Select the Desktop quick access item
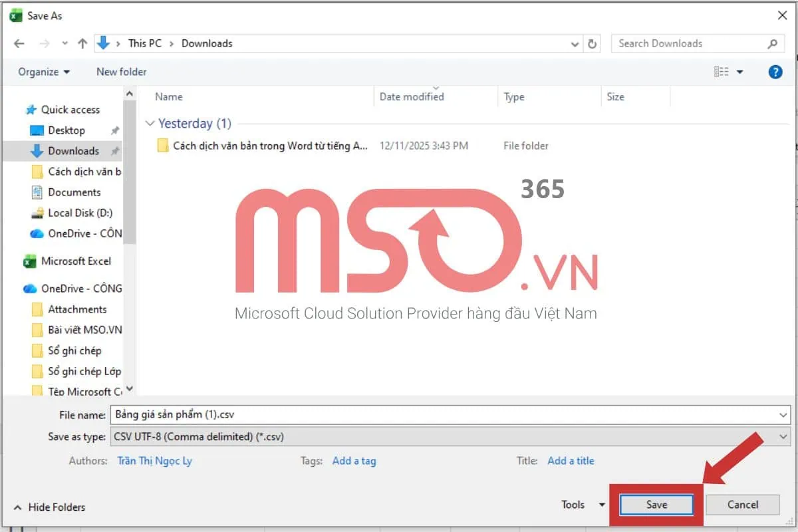 [x=66, y=130]
